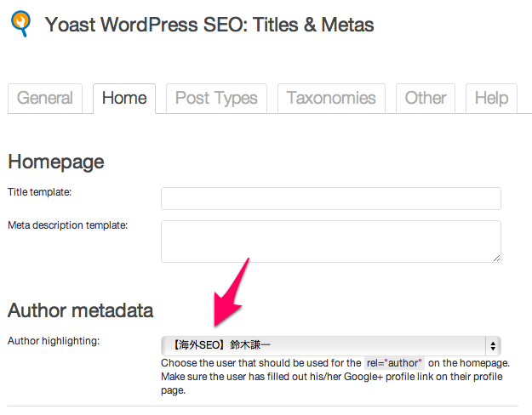
Task: Go to the Taxonomies tab
Action: tap(331, 99)
